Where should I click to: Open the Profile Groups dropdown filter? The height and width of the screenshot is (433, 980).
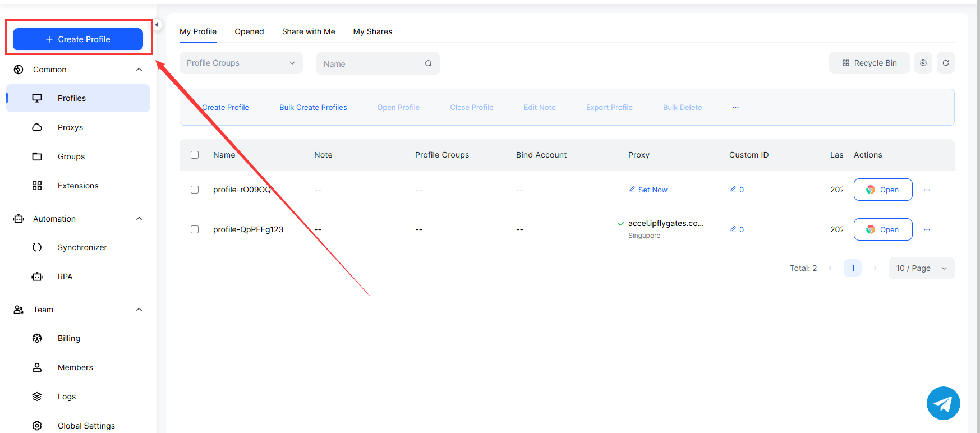click(241, 63)
